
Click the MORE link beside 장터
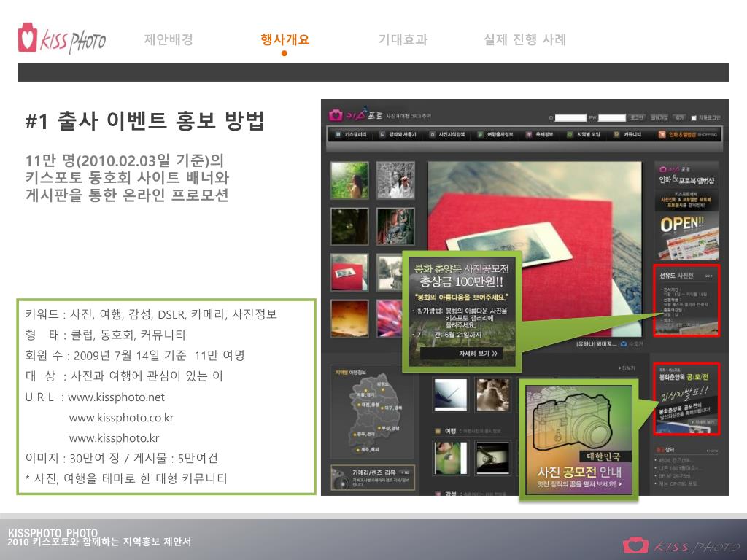click(x=713, y=450)
